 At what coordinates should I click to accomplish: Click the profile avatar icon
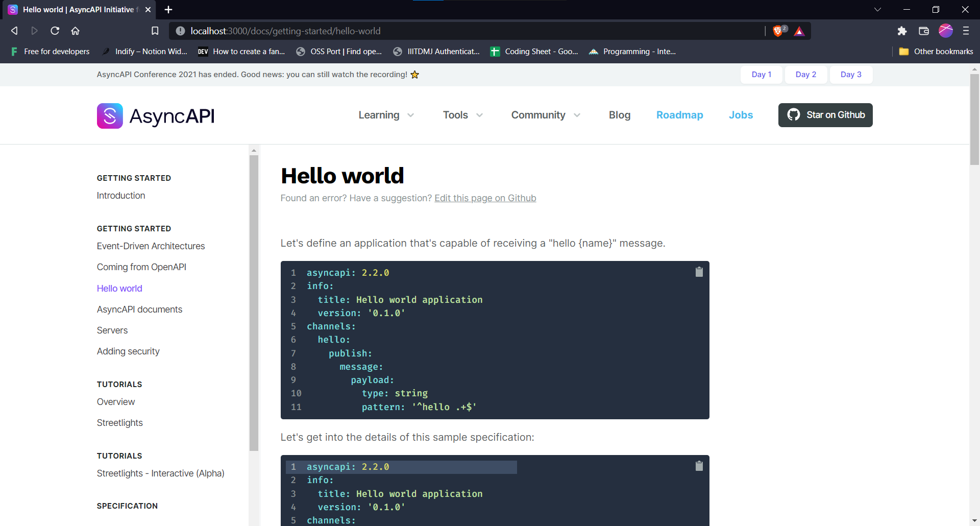[x=946, y=31]
